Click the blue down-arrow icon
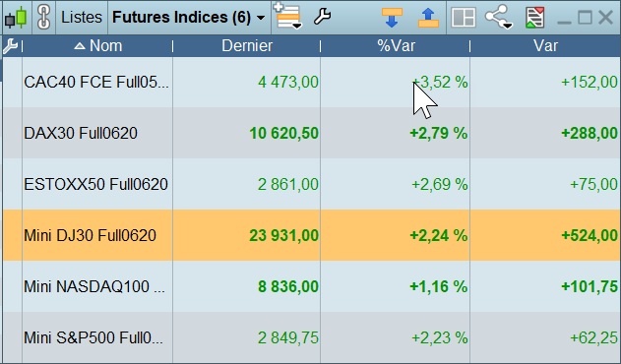This screenshot has width=621, height=364. coord(392,18)
